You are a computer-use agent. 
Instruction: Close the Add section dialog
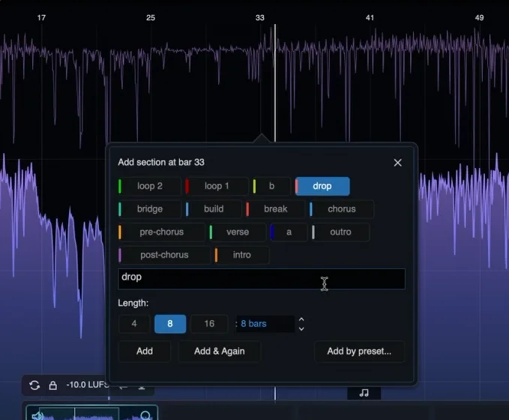[x=397, y=163]
